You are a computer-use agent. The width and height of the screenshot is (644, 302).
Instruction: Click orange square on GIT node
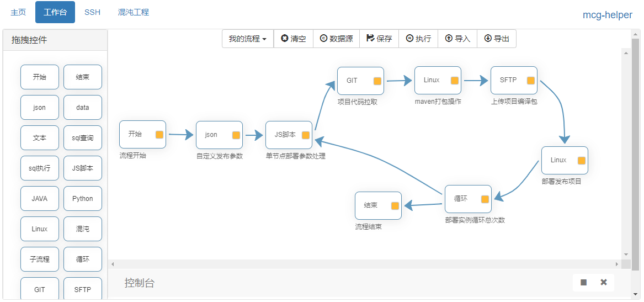(x=377, y=81)
